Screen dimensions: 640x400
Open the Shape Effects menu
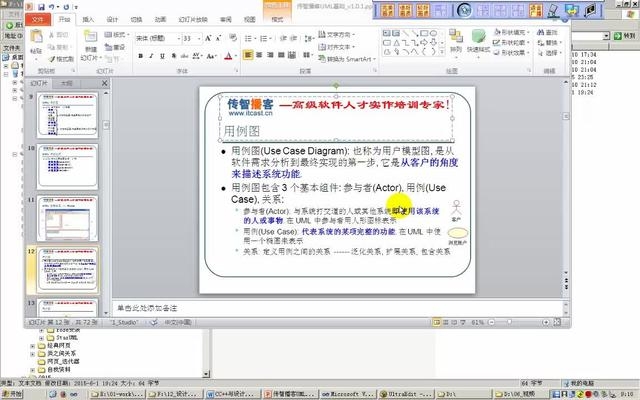point(511,53)
